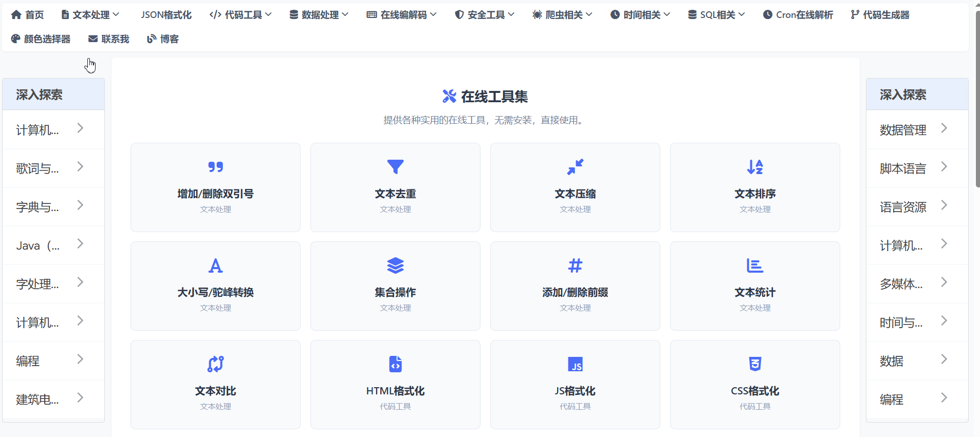This screenshot has height=437, width=980.
Task: Open the 爬虫相关 dropdown menu
Action: [x=563, y=15]
